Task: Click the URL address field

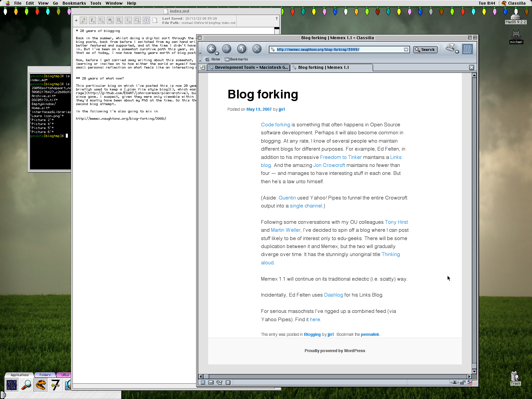Action: pos(339,50)
